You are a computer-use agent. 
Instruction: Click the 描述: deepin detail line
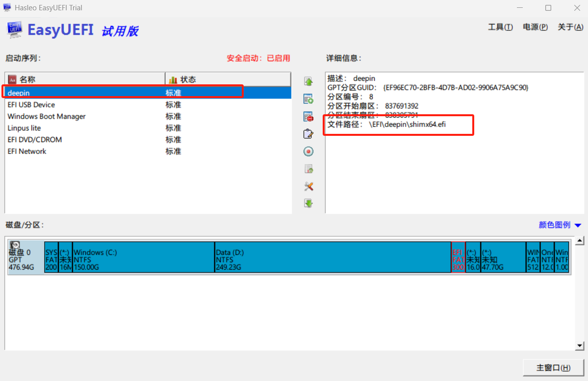(x=351, y=78)
